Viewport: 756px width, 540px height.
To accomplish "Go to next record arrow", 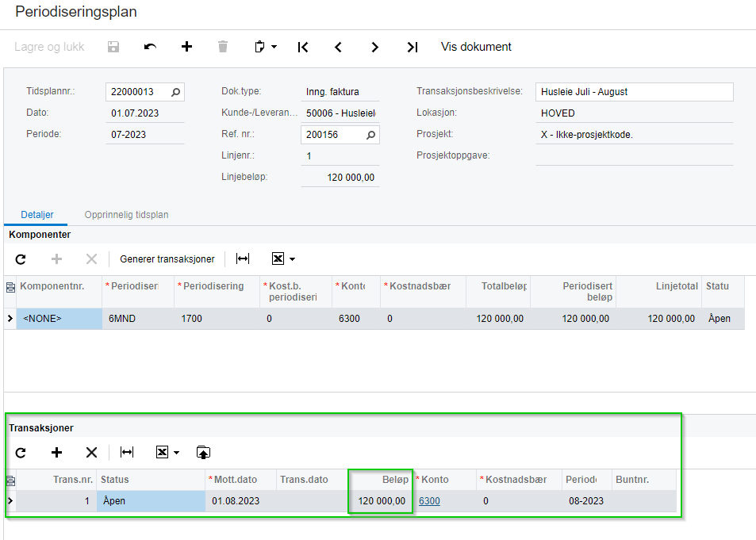I will 375,47.
